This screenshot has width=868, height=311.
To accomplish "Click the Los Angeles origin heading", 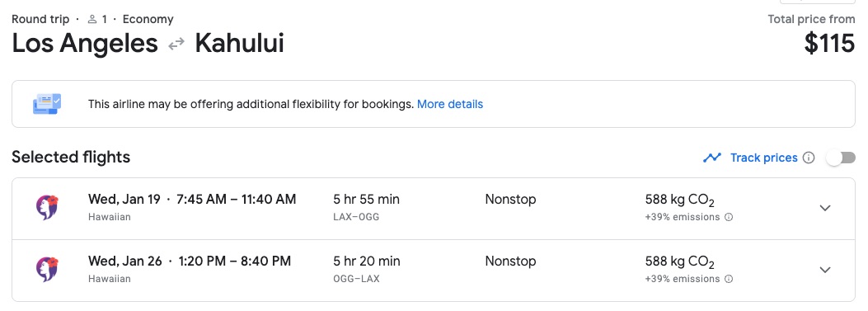I will click(85, 44).
